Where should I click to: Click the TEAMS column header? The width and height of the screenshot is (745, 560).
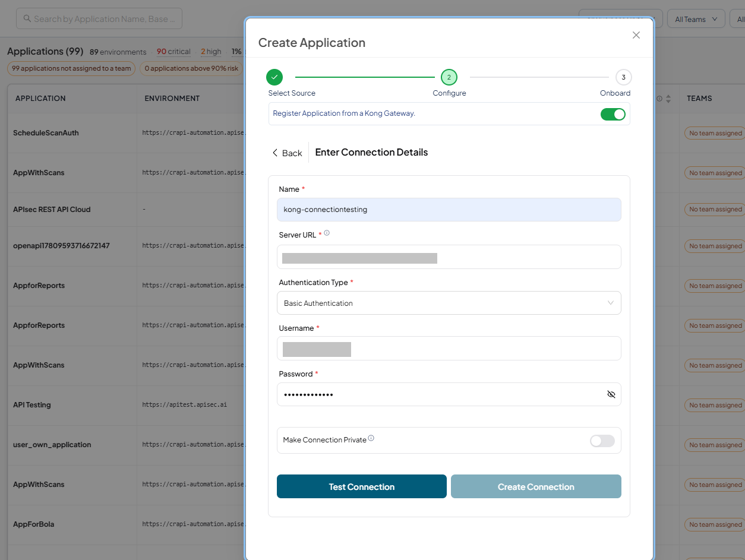pyautogui.click(x=699, y=99)
